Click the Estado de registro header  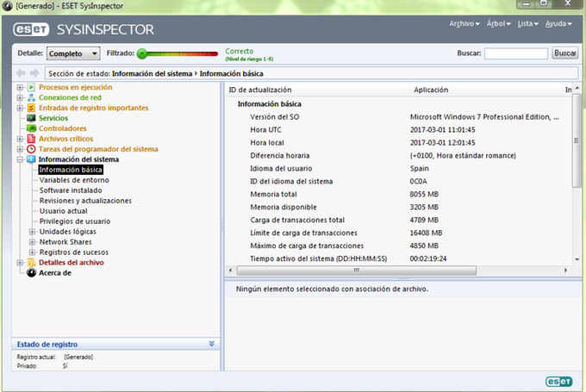pos(115,344)
